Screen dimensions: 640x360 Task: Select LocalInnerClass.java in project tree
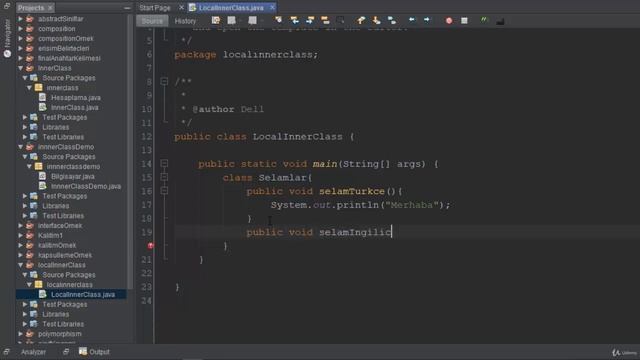pyautogui.click(x=83, y=294)
